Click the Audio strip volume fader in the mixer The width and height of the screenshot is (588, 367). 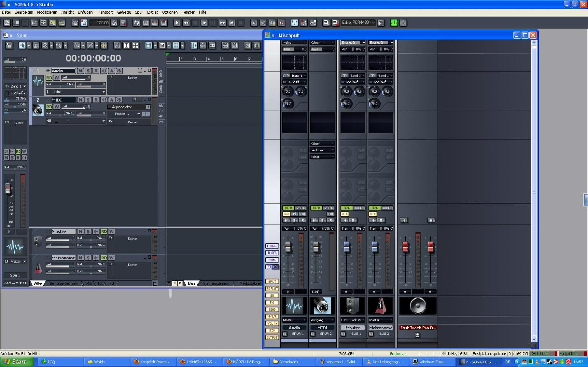(288, 246)
